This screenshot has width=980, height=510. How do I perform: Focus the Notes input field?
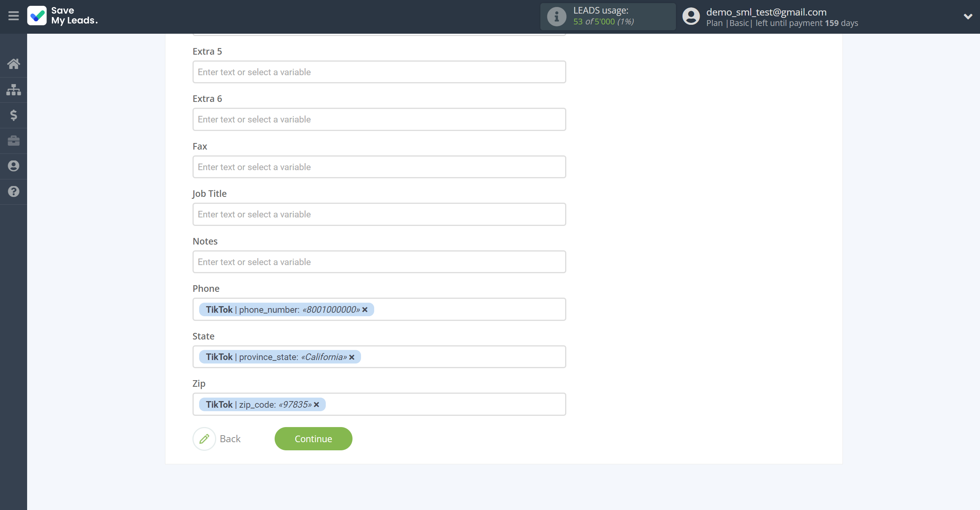coord(379,262)
